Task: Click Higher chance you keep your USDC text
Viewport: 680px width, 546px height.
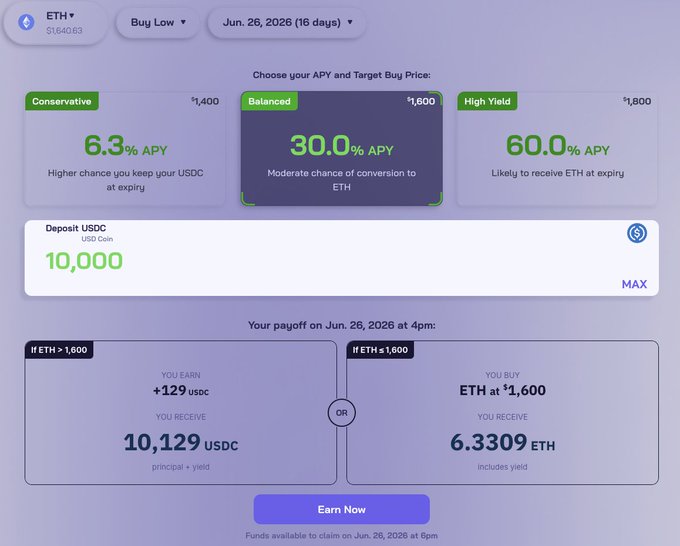Action: [x=125, y=180]
